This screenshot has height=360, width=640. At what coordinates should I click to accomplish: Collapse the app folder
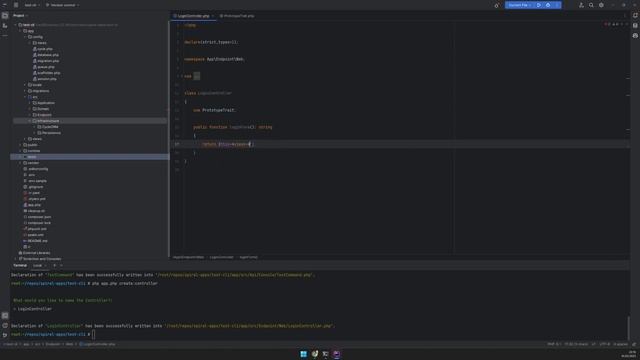tap(20, 31)
